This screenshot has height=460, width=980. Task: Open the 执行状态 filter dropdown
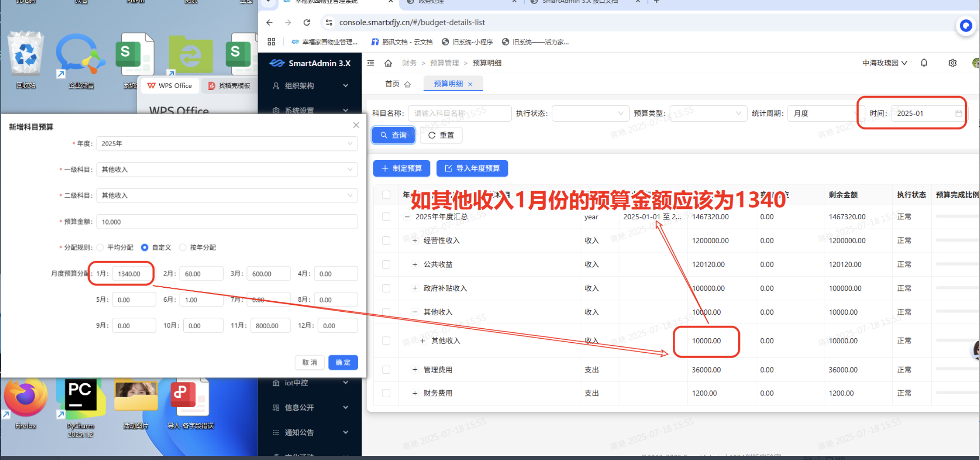590,114
